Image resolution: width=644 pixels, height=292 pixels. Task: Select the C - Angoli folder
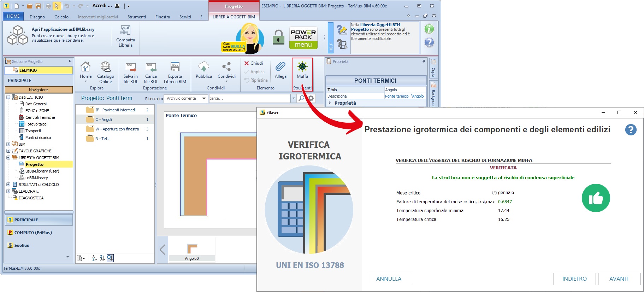(104, 119)
